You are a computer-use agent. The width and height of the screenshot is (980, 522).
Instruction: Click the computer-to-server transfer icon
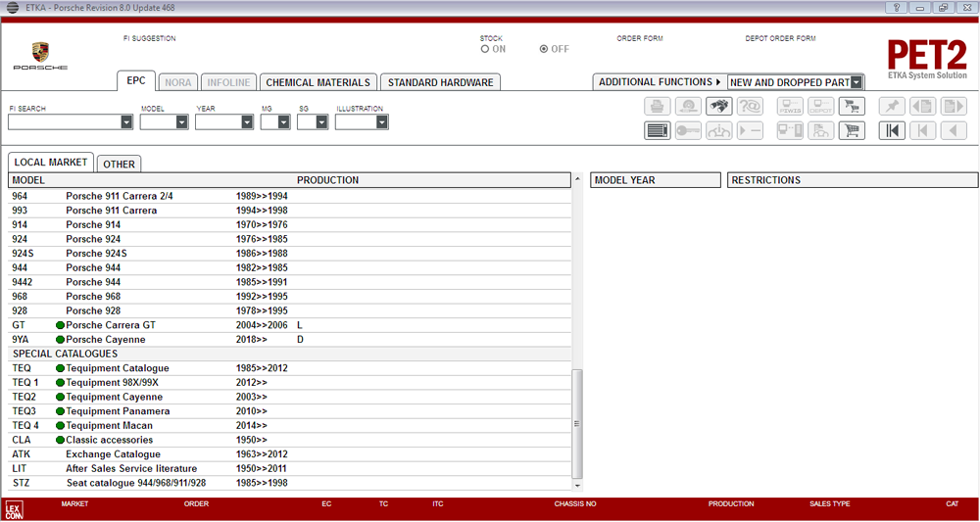click(790, 130)
